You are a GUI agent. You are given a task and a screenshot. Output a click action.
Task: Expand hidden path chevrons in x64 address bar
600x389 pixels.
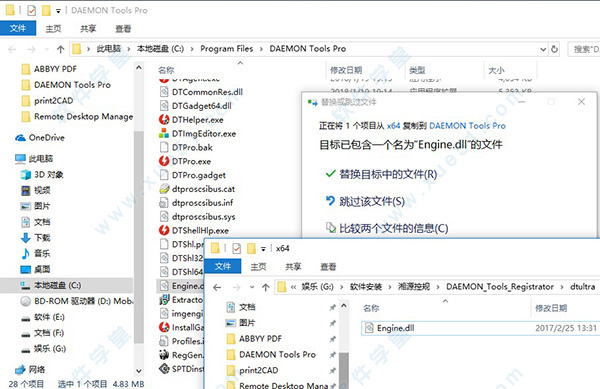click(293, 287)
